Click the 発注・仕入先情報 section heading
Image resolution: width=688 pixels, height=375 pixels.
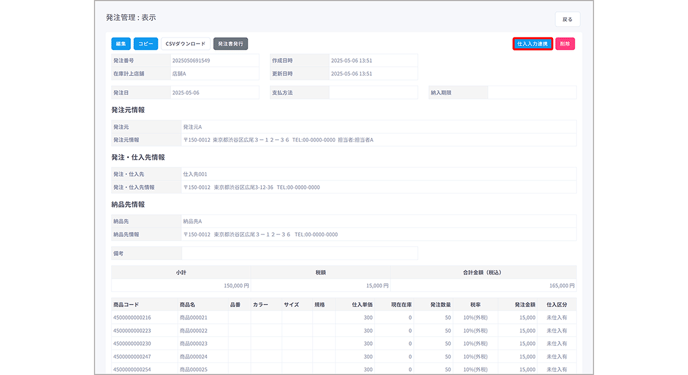point(138,157)
